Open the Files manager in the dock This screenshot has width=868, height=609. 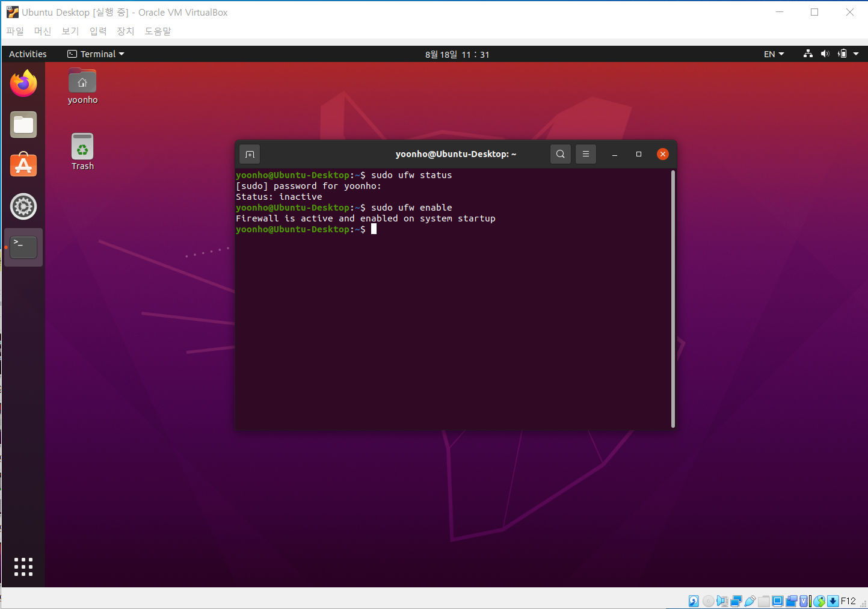tap(23, 125)
